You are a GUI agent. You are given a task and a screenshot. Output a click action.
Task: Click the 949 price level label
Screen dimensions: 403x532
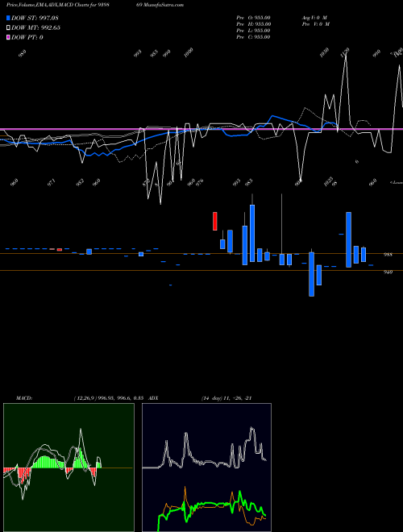tap(388, 272)
